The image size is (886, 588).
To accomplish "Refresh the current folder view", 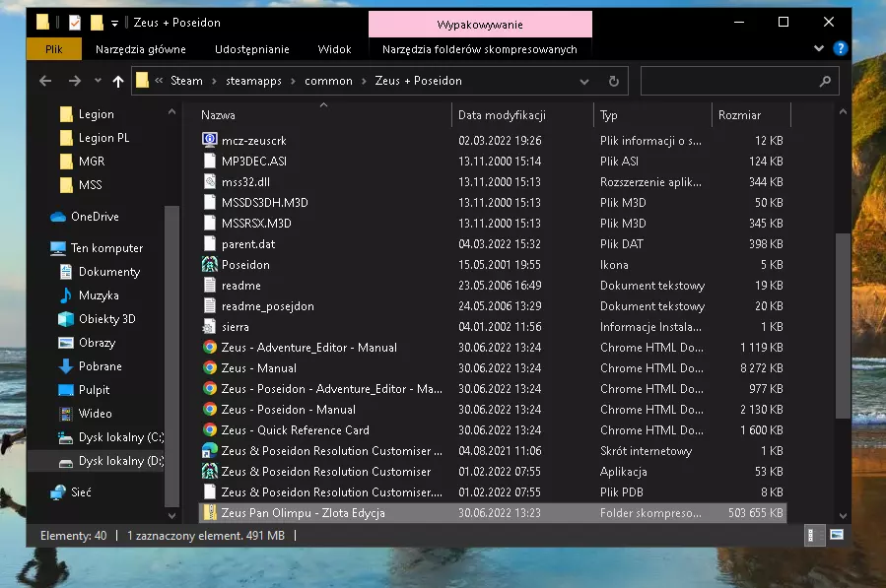I will coord(613,81).
